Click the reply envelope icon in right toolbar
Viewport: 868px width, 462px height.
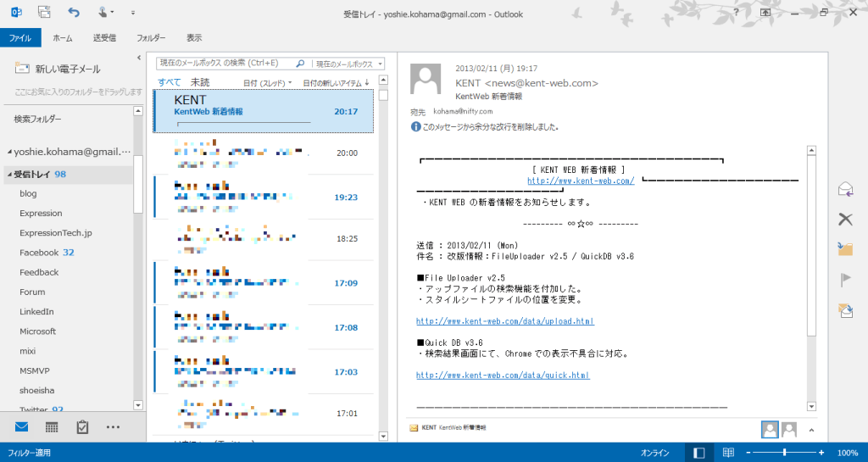[x=845, y=189]
